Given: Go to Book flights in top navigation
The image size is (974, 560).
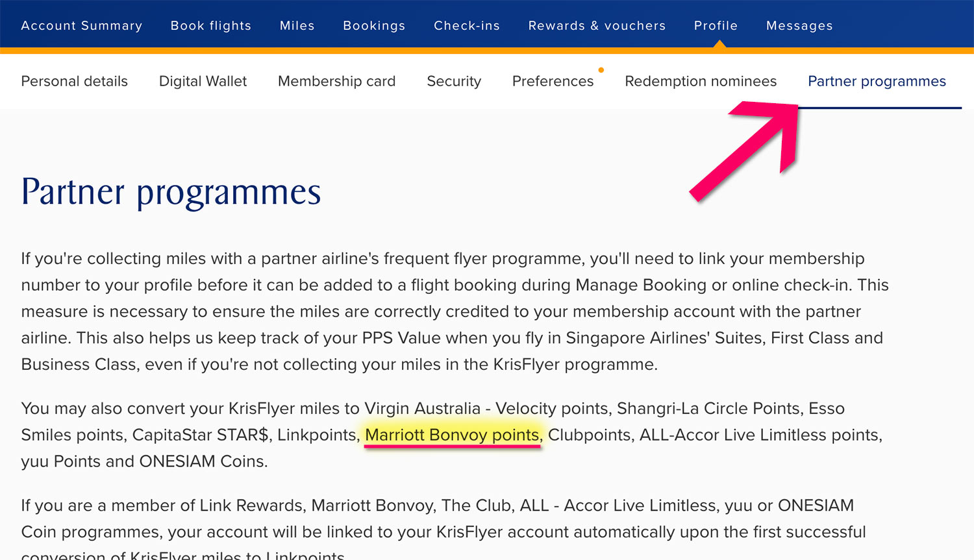Looking at the screenshot, I should pyautogui.click(x=210, y=25).
